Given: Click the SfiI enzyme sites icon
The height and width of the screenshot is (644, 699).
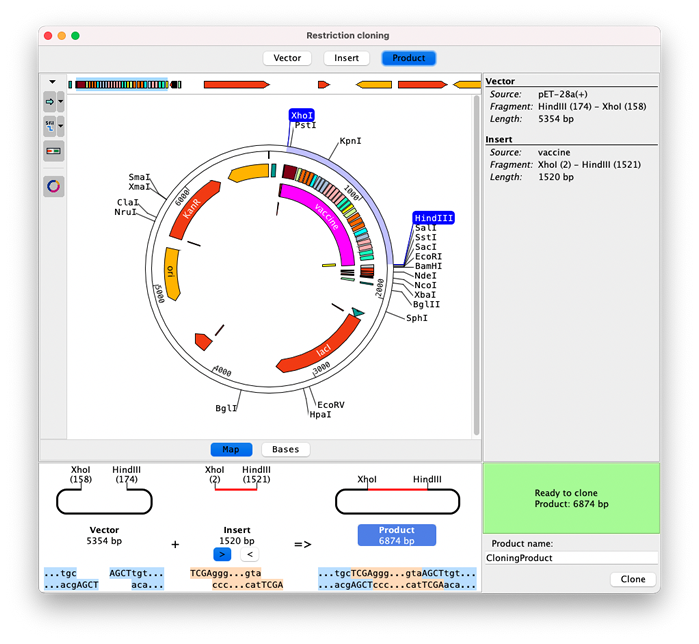Looking at the screenshot, I should click(x=50, y=126).
